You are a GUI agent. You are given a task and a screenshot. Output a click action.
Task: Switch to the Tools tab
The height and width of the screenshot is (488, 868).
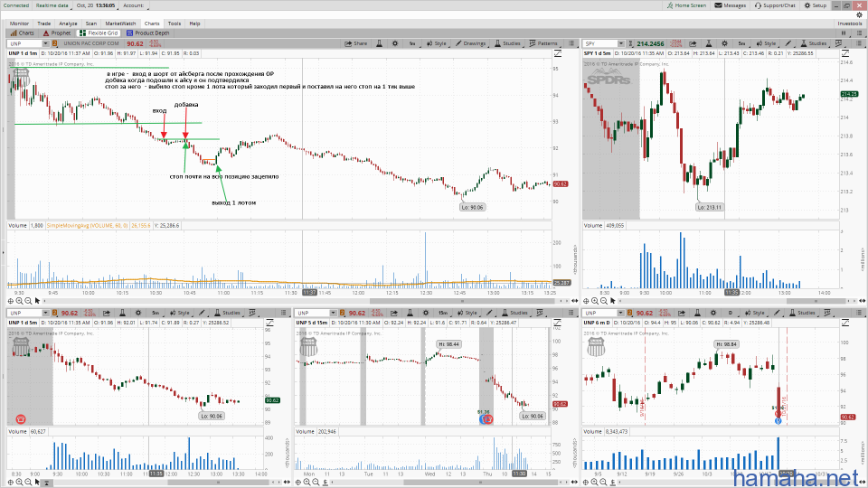tap(175, 23)
